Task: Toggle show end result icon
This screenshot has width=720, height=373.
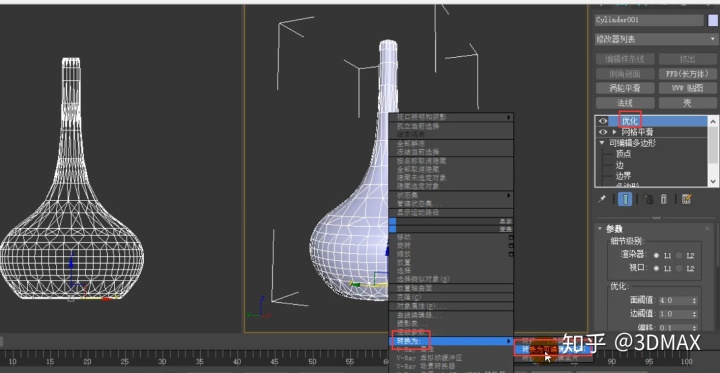Action: click(624, 199)
